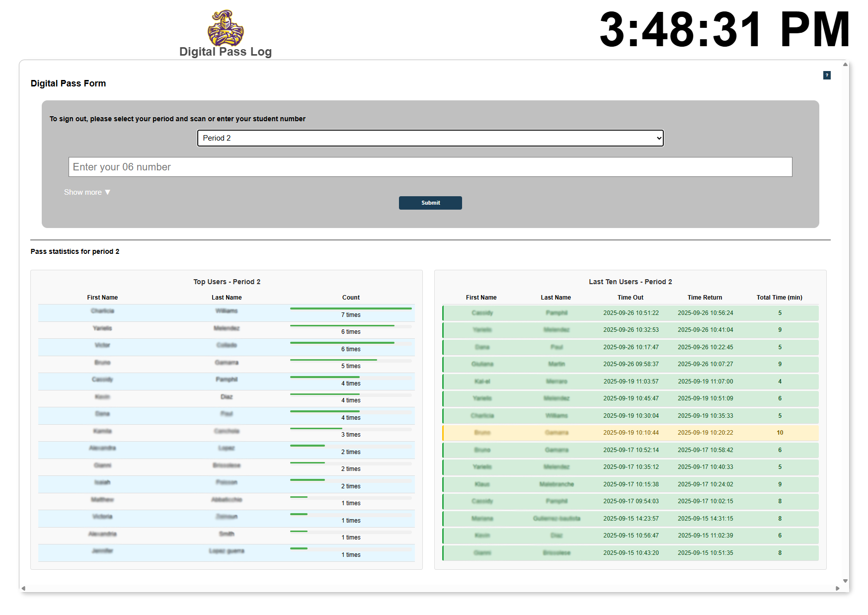Image resolution: width=868 pixels, height=615 pixels.
Task: Click the scrollbar down arrow
Action: (x=845, y=580)
